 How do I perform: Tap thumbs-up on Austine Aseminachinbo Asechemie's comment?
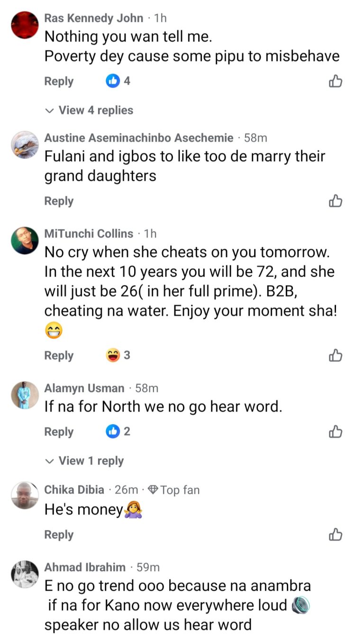tap(335, 201)
